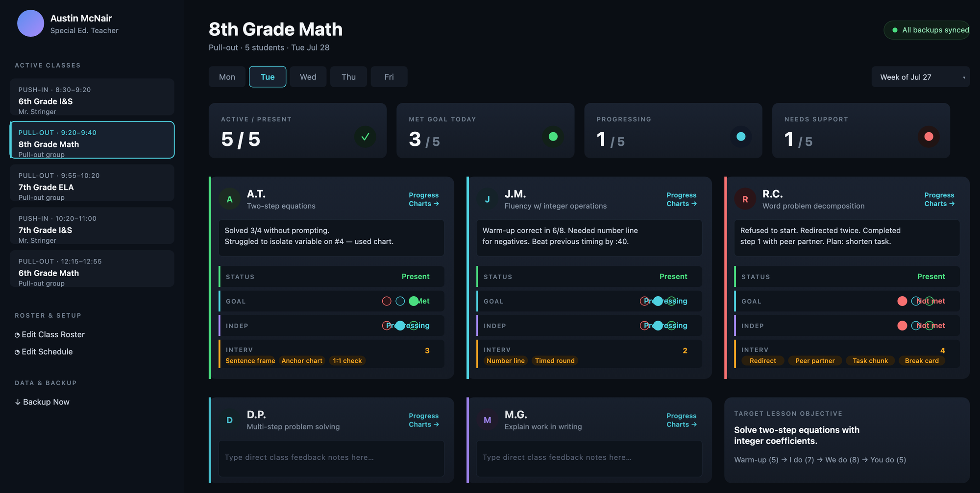Viewport: 980px width, 493px height.
Task: Click the blue dot icon in Progressing tile
Action: click(741, 137)
